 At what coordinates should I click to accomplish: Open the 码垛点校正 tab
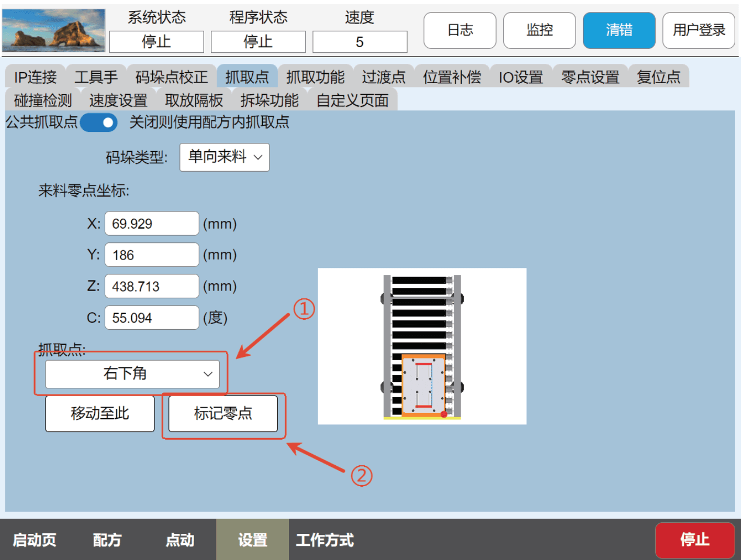(172, 76)
